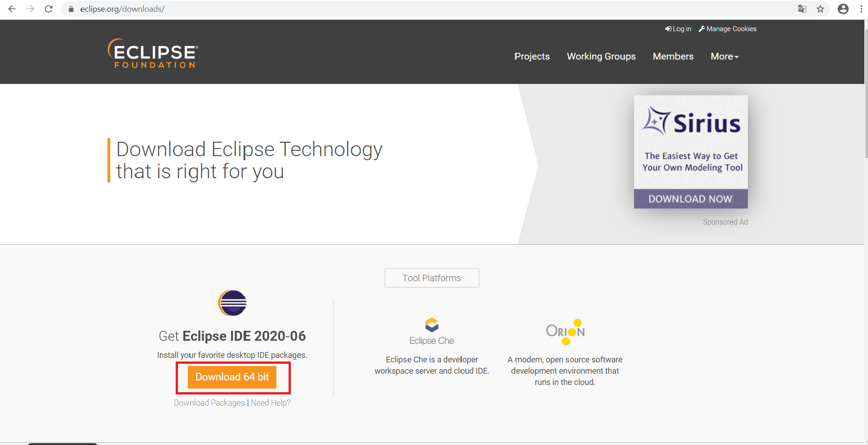Go back using browser back arrow
The width and height of the screenshot is (868, 445).
(x=12, y=9)
